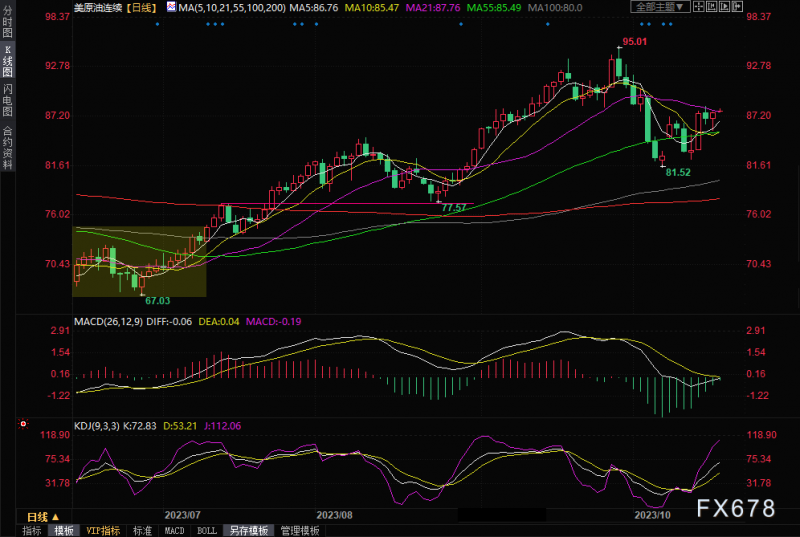Click the 67.03 low price marker
800x537 pixels.
(x=157, y=300)
